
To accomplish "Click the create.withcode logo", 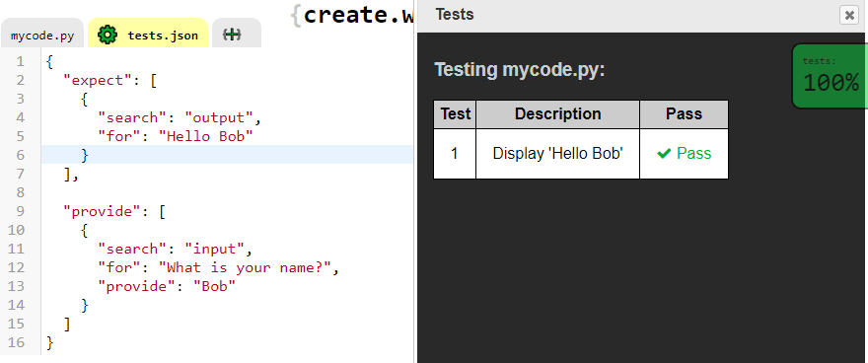I will (352, 15).
